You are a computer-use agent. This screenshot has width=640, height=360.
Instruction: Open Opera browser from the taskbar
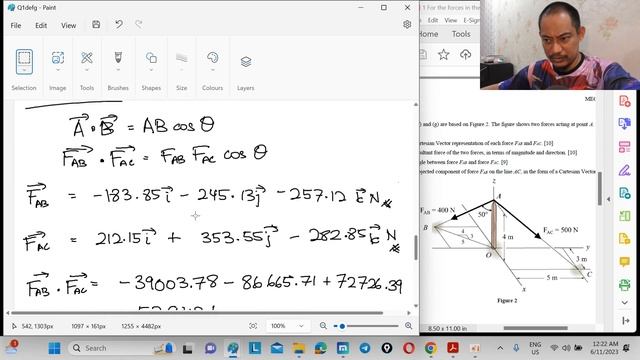409,348
